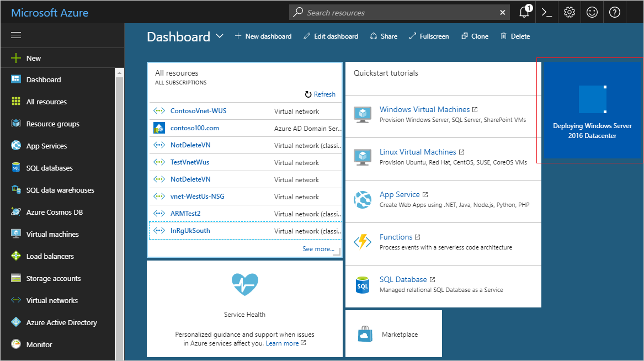This screenshot has width=644, height=361.
Task: Open Resource groups from the sidebar
Action: (53, 124)
